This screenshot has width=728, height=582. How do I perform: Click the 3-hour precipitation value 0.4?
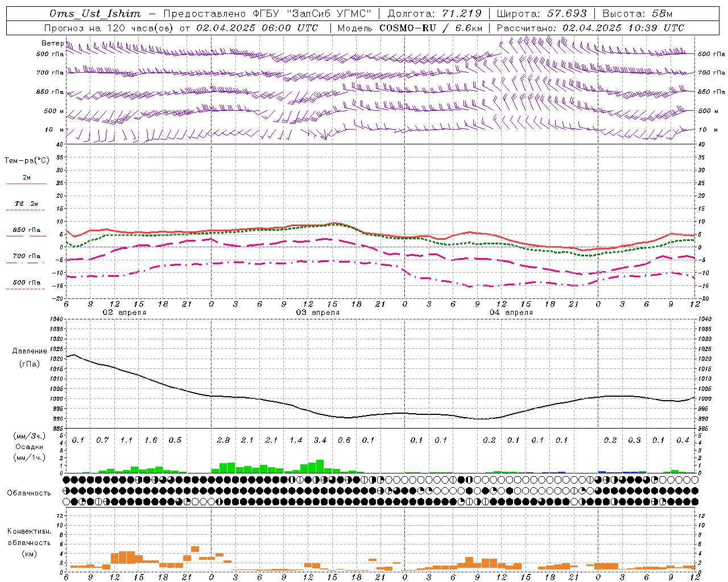coord(682,440)
